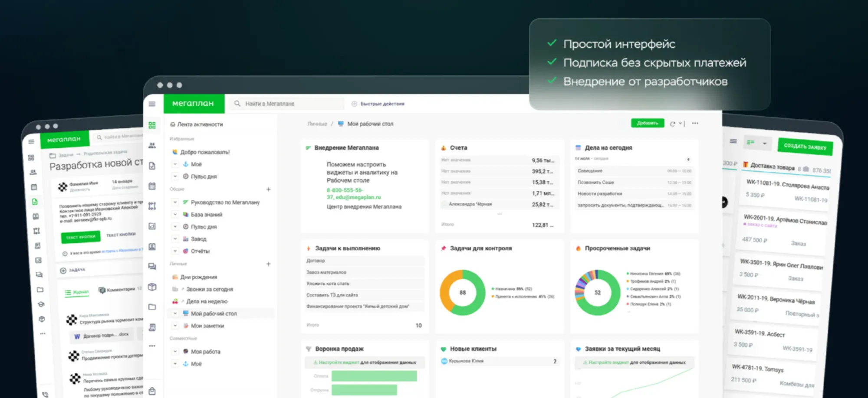The image size is (868, 398).
Task: Switch to the Журнал tab in the left window
Action: (77, 292)
